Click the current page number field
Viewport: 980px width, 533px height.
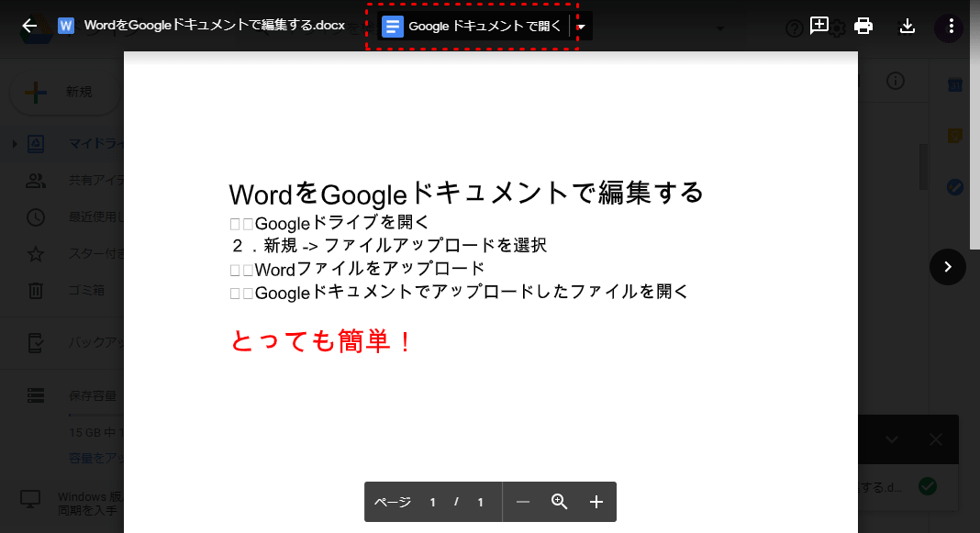click(432, 502)
